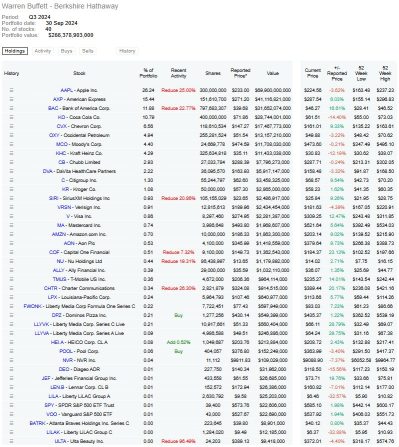Open VOO - Vanguard S&P 500 ETF link
This screenshot has height=447, width=399.
(79, 414)
